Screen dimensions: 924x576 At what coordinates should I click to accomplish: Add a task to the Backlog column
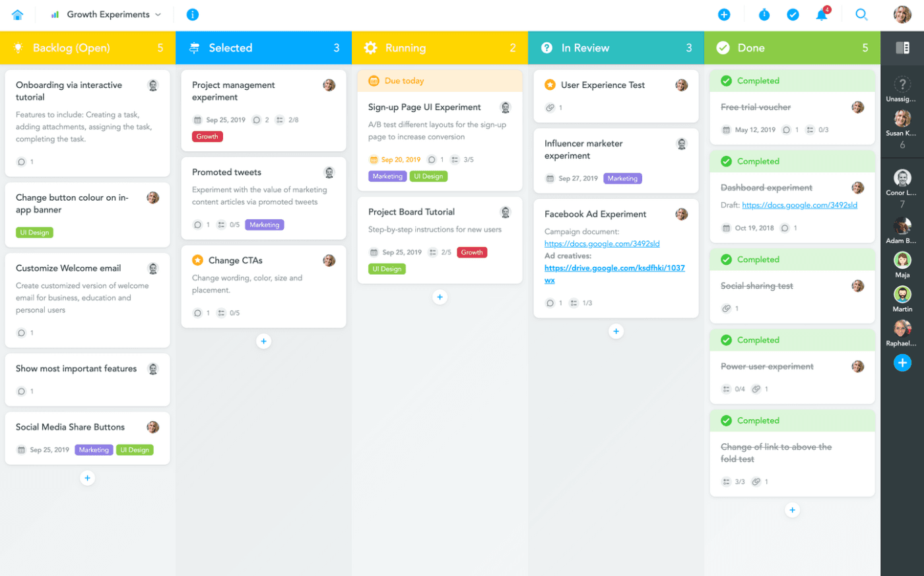pos(87,478)
